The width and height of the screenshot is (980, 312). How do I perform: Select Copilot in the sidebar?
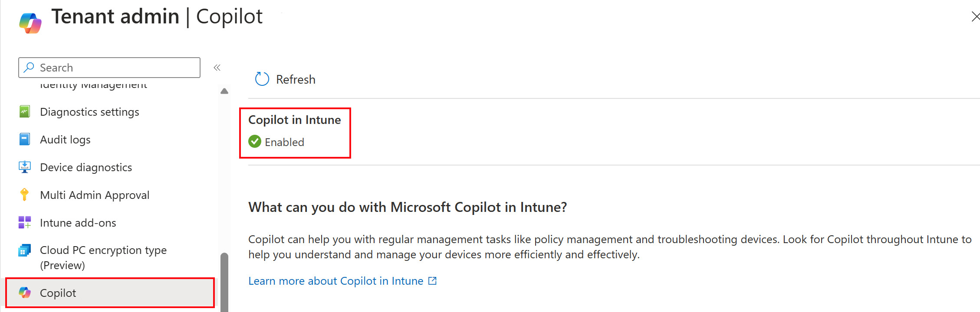coord(110,293)
